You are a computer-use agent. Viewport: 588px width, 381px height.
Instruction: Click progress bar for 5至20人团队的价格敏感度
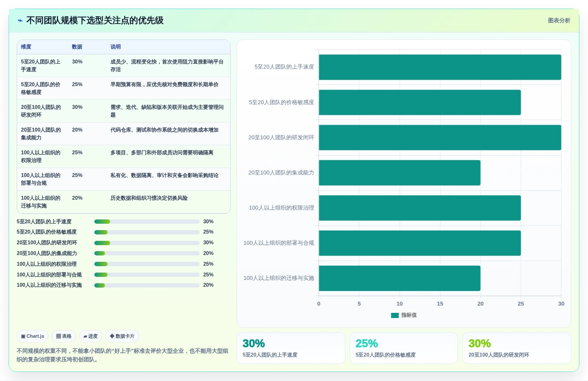147,232
